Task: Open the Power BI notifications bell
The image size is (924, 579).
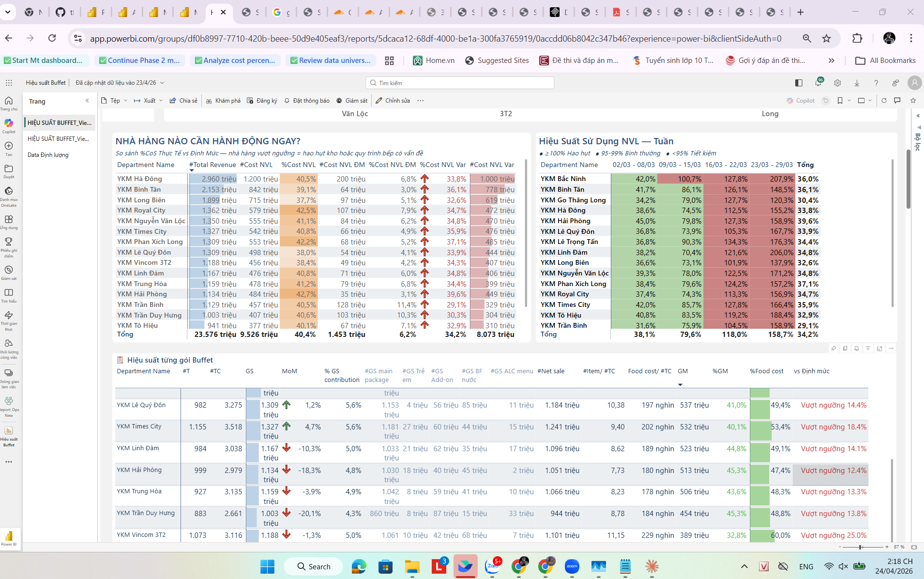Action: coord(818,83)
